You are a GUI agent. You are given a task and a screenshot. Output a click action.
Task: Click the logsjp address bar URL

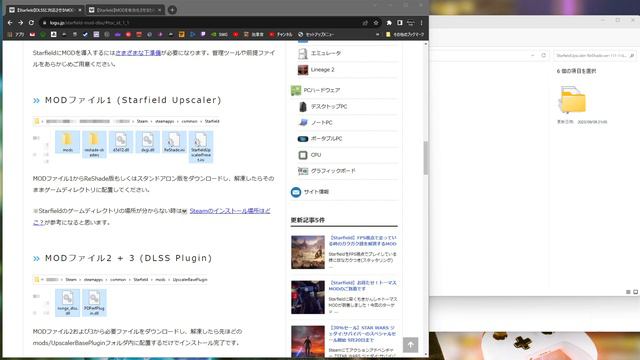(x=89, y=23)
